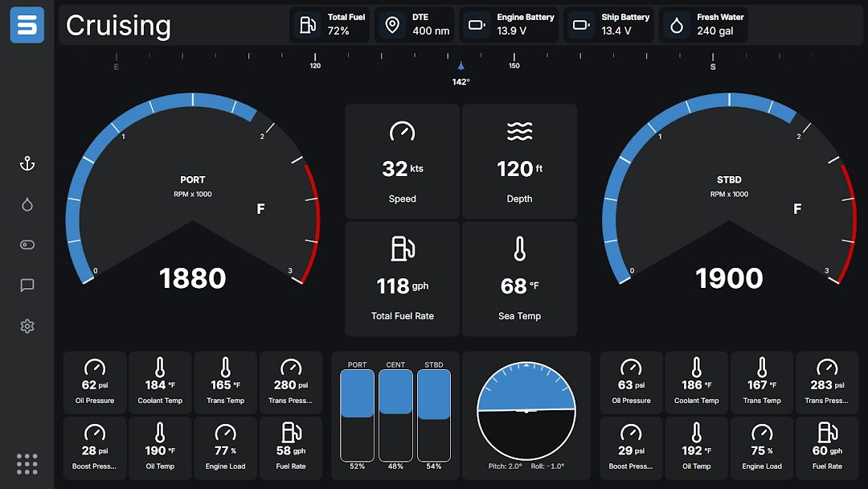The image size is (868, 489).
Task: Open the starboard 283 psi Trans Pressure tile
Action: coord(828,383)
